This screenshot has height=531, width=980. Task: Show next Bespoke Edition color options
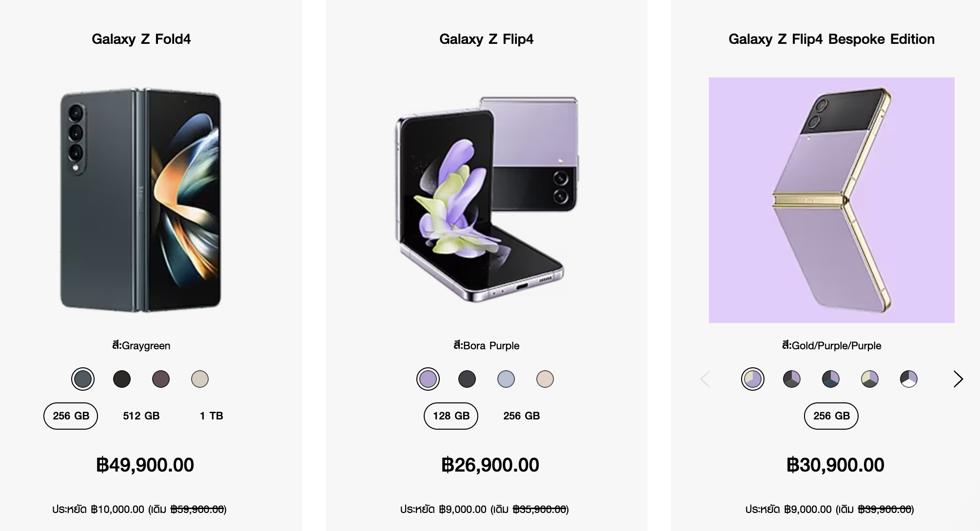click(x=958, y=379)
